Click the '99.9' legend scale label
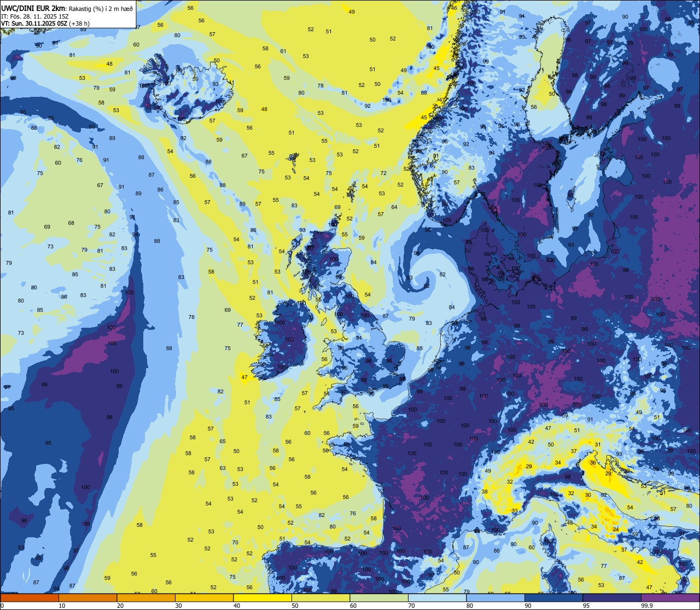700x610 pixels. (647, 606)
